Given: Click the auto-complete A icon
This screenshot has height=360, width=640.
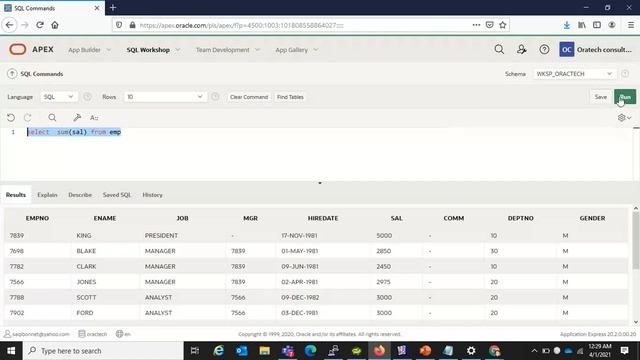Looking at the screenshot, I should 94,118.
